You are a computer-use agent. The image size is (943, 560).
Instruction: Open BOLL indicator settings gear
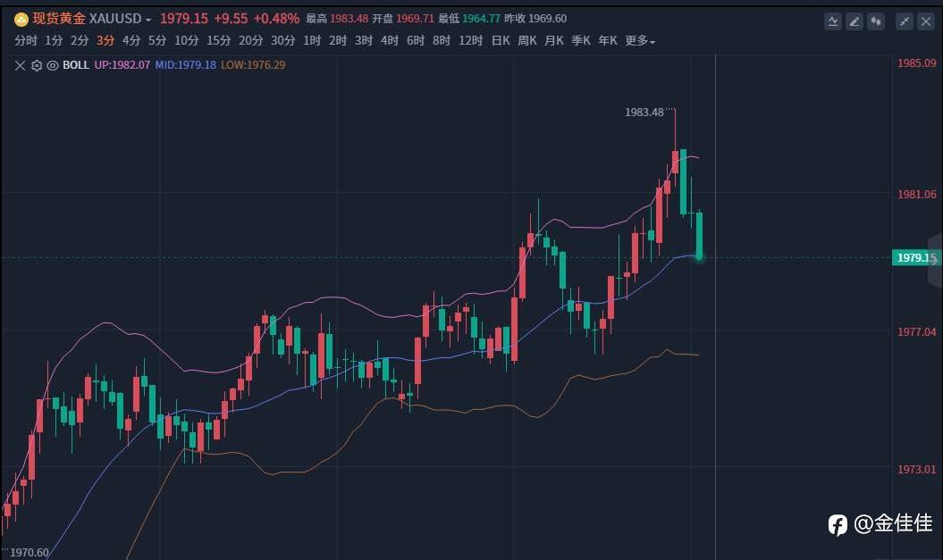pyautogui.click(x=37, y=65)
